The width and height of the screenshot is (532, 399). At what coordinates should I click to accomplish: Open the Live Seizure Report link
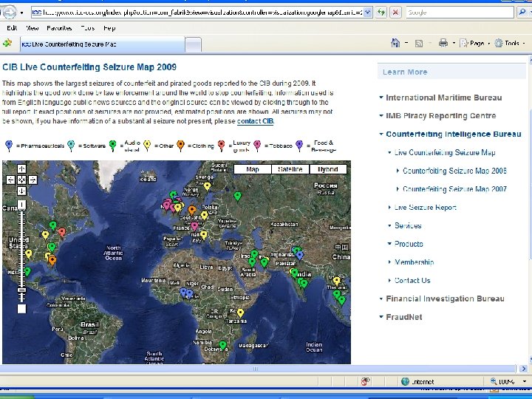425,208
